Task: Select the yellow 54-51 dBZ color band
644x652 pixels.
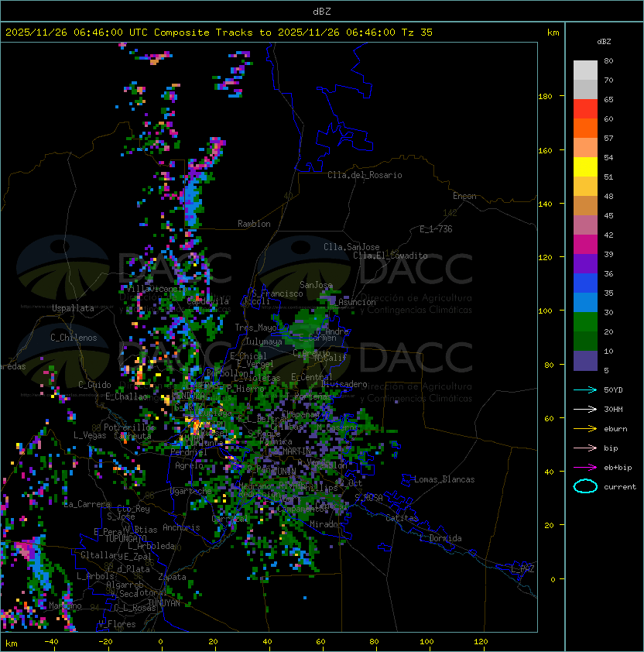Action: [x=585, y=167]
